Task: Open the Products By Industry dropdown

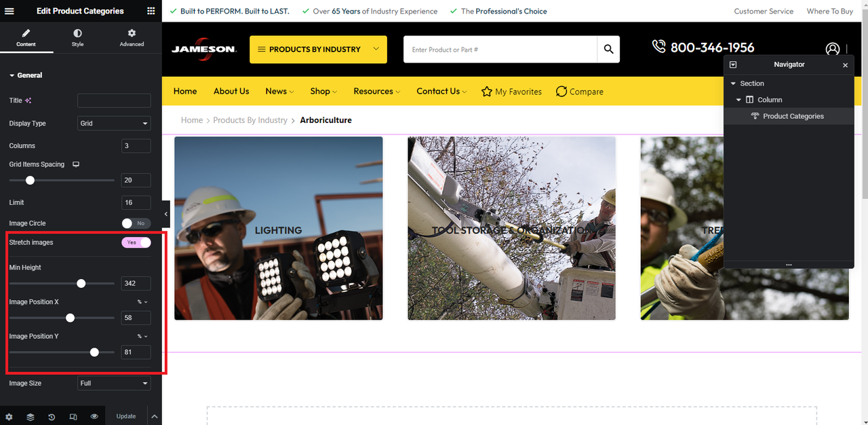Action: click(318, 50)
